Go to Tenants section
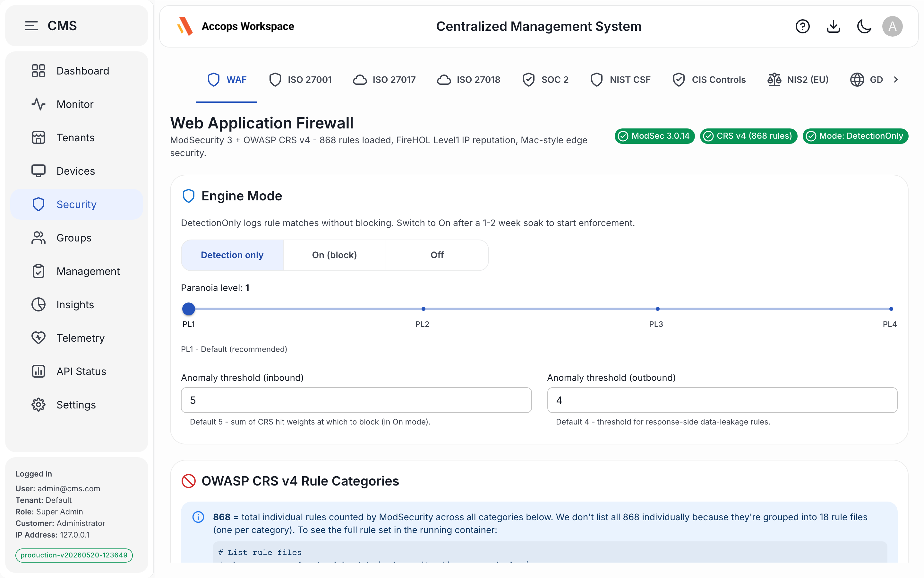 77,137
